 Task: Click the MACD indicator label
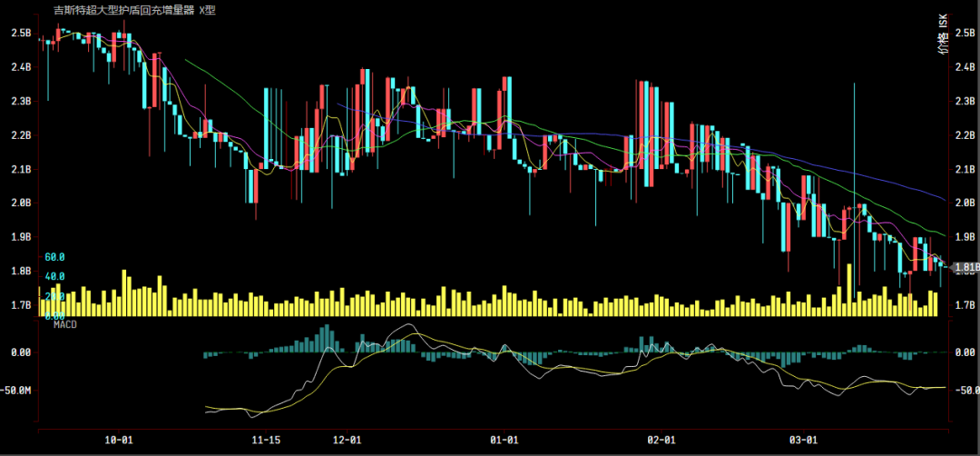pyautogui.click(x=66, y=324)
